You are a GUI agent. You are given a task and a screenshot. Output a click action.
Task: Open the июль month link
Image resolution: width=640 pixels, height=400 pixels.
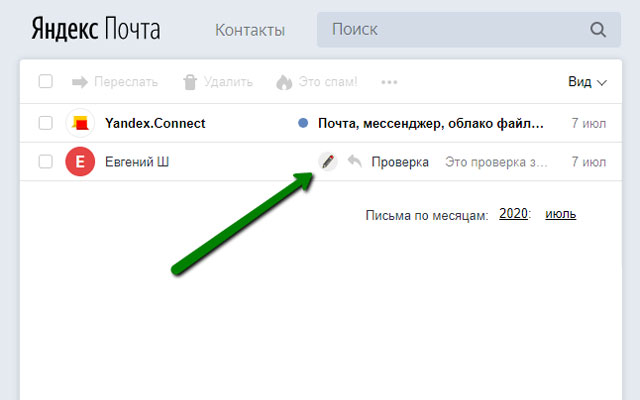click(560, 213)
